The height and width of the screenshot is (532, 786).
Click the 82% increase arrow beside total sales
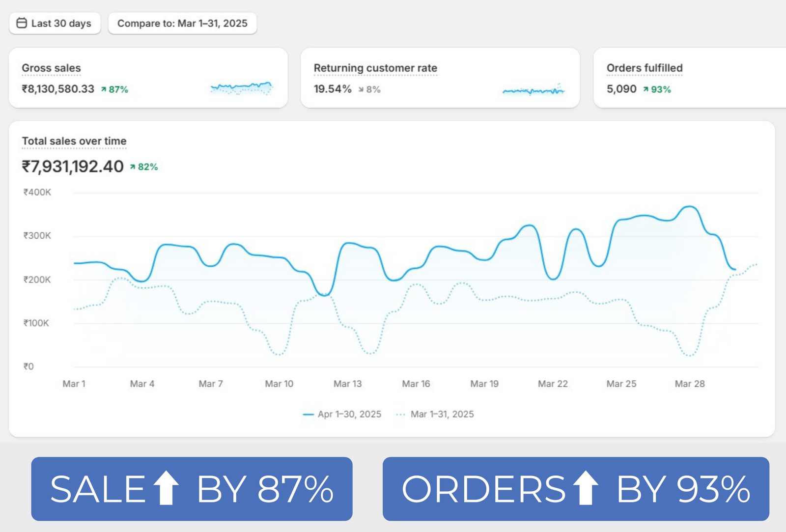[133, 167]
